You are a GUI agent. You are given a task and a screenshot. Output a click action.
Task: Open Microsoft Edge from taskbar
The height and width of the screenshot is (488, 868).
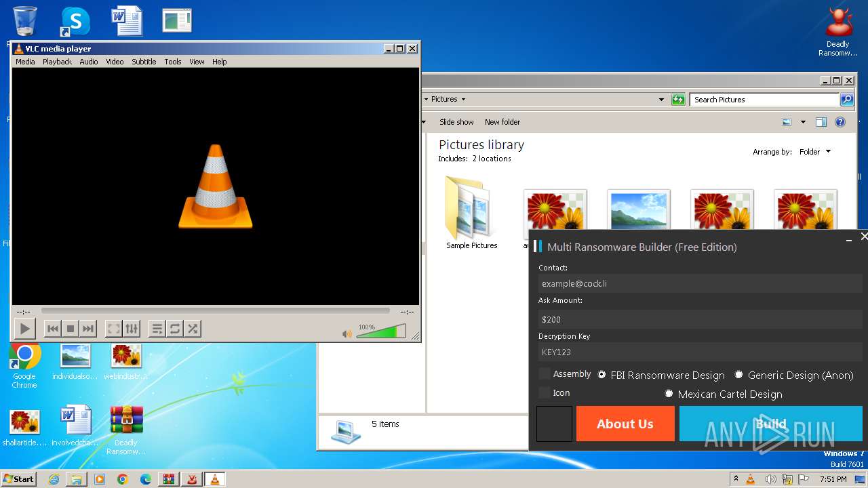click(x=145, y=479)
